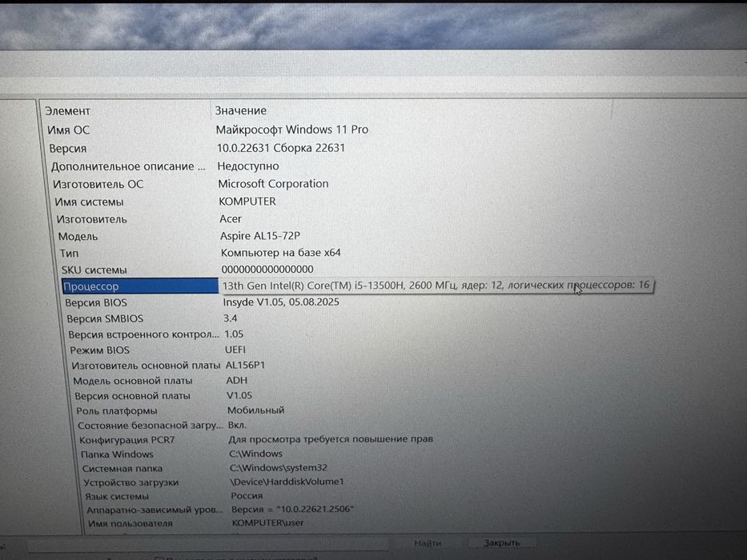This screenshot has height=560, width=747.
Task: Select the "SKU системы" row
Action: click(94, 270)
